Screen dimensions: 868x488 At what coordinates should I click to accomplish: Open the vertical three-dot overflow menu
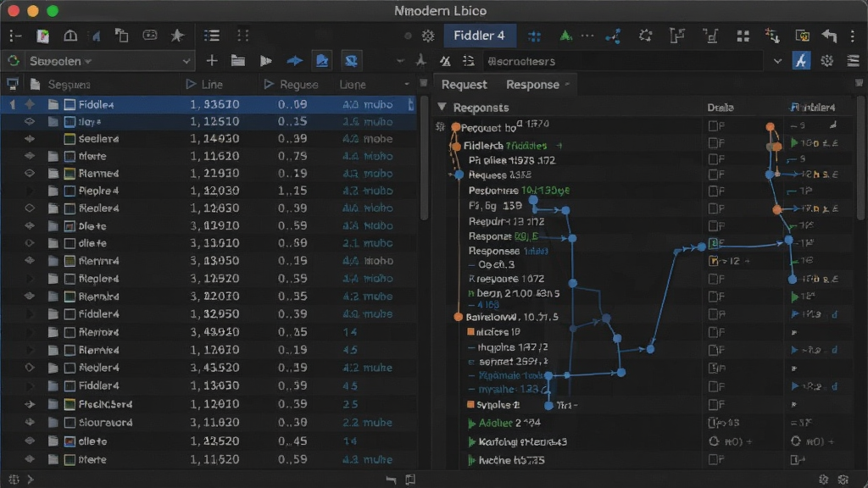[x=853, y=36]
